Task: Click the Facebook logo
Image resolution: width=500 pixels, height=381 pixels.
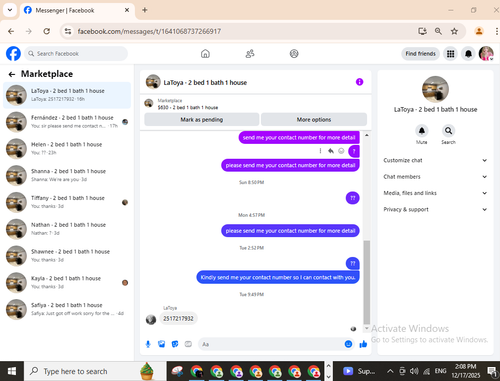Action: tap(13, 53)
